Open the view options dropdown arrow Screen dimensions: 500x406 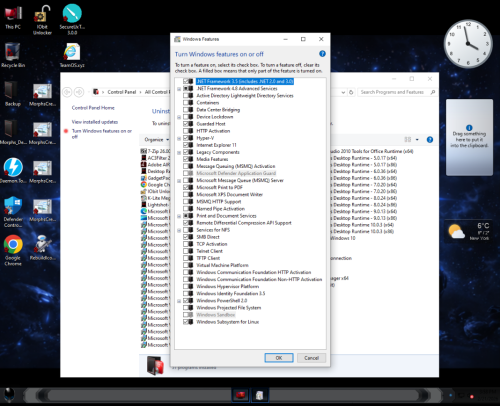click(417, 140)
